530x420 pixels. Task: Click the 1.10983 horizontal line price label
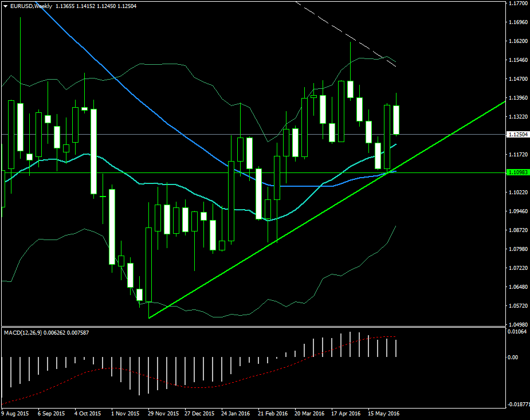(518, 172)
